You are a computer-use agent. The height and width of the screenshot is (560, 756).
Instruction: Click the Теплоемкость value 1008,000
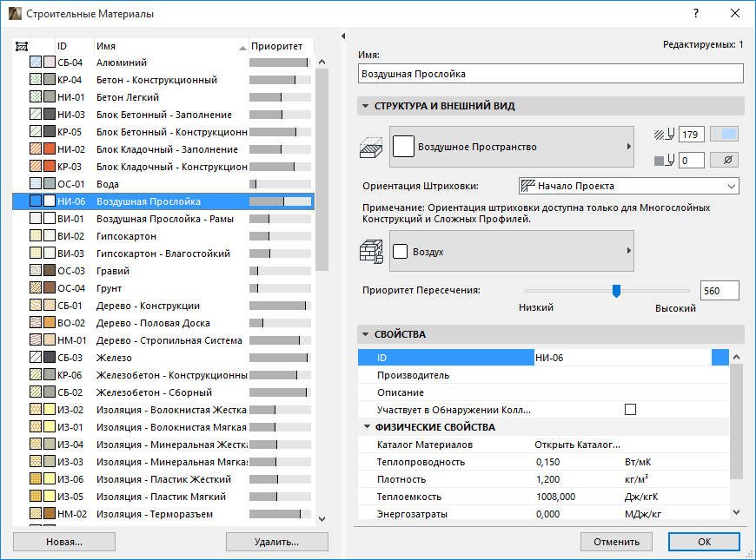tap(555, 497)
